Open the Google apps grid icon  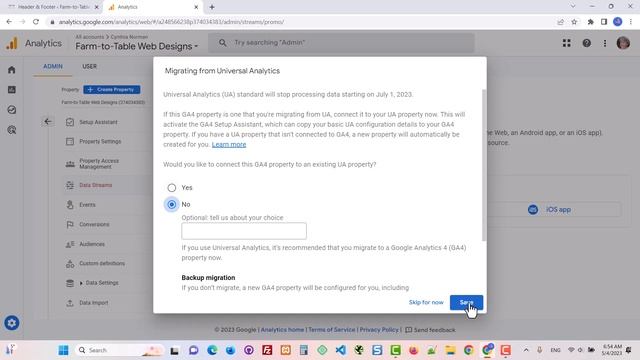567,43
